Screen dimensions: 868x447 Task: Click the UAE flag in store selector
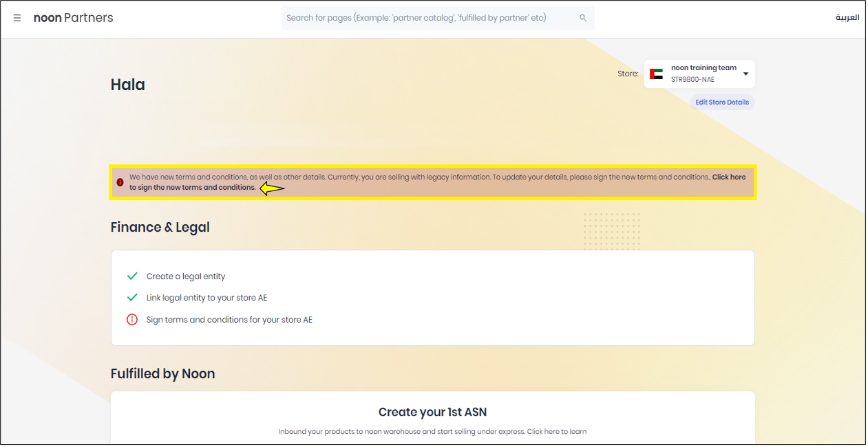[656, 74]
